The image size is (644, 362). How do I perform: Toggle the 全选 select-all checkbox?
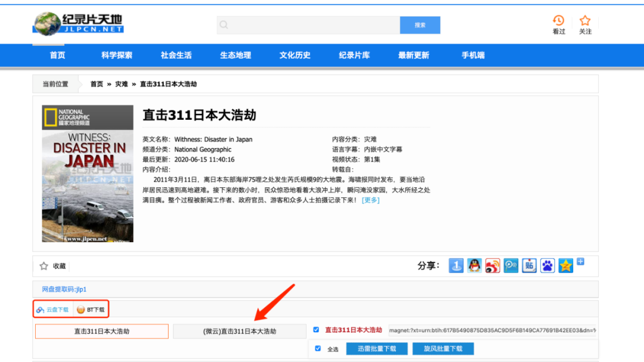[318, 348]
